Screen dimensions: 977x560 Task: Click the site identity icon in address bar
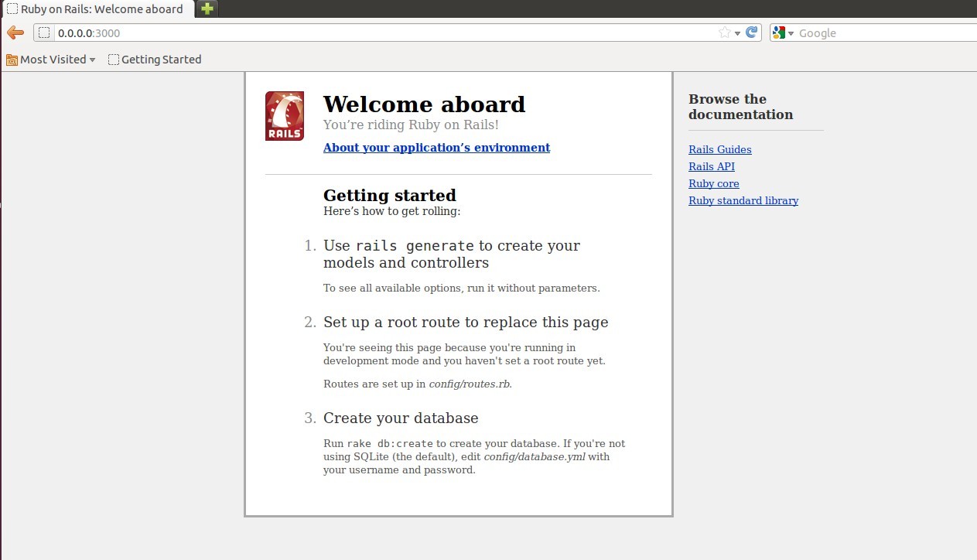coord(45,33)
